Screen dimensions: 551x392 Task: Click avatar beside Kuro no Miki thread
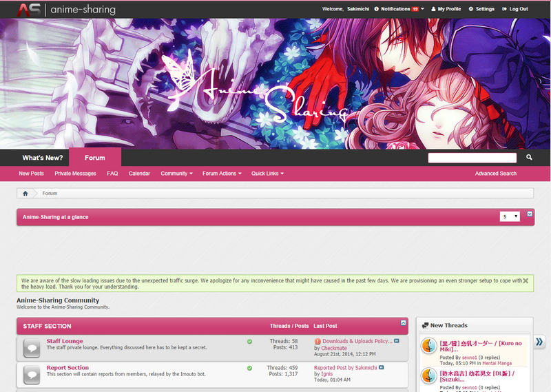coord(428,346)
